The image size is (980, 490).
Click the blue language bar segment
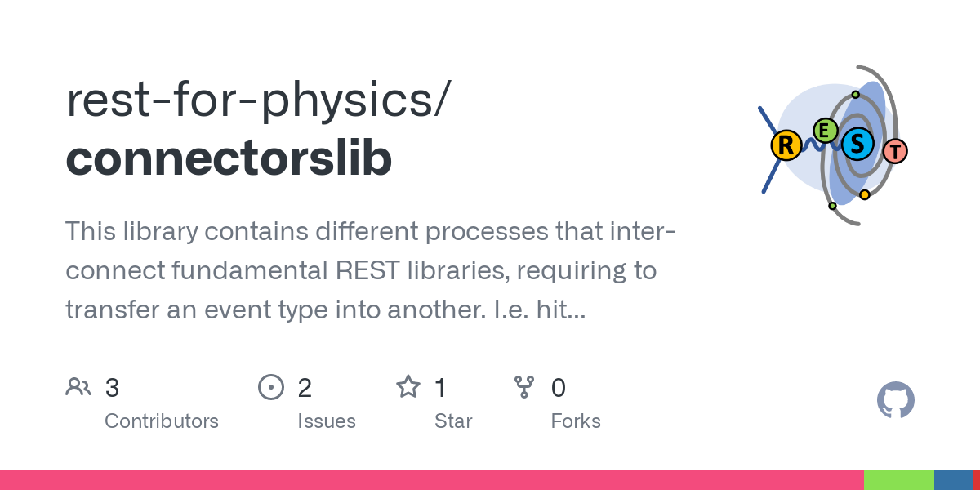coord(954,480)
